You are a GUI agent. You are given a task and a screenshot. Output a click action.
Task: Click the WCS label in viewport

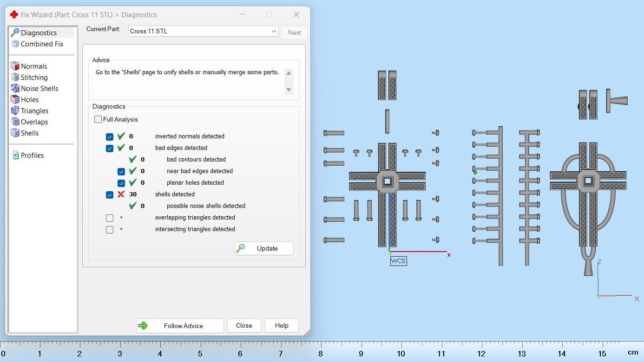click(x=398, y=261)
